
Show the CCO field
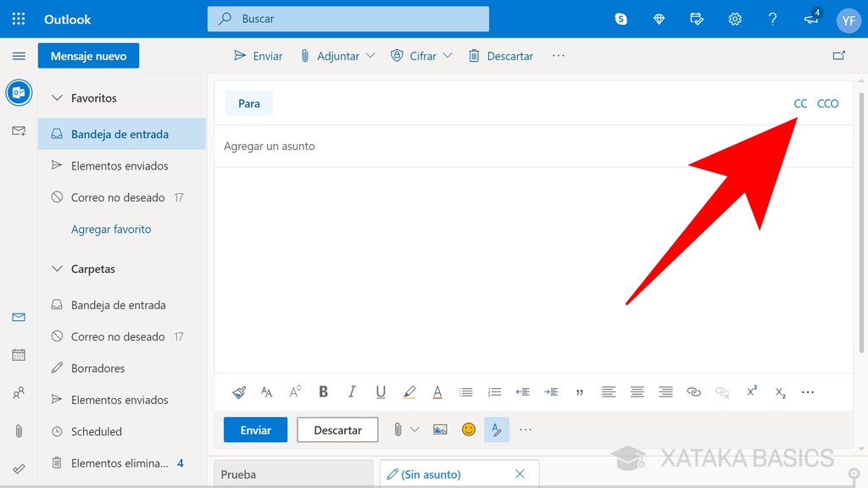827,103
